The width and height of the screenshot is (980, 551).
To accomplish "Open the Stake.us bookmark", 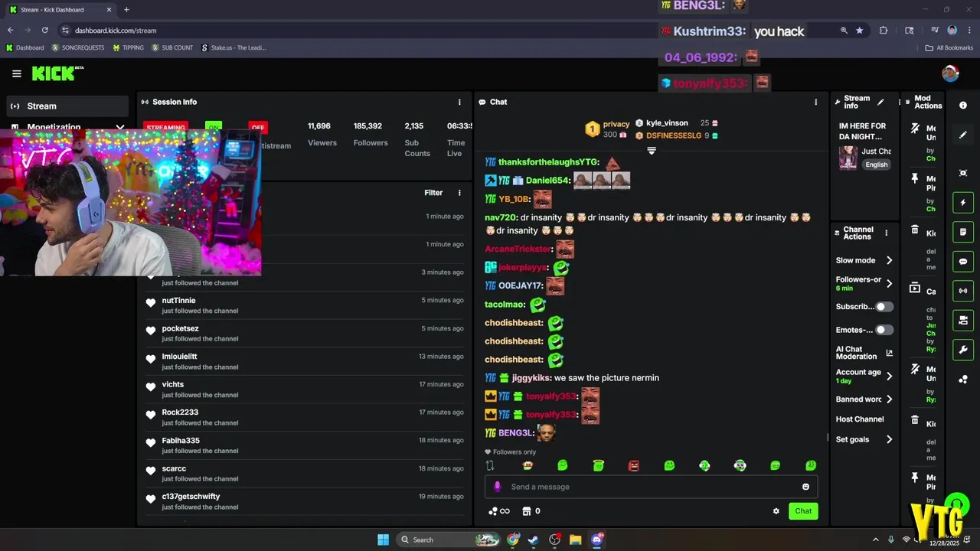I will tap(234, 47).
